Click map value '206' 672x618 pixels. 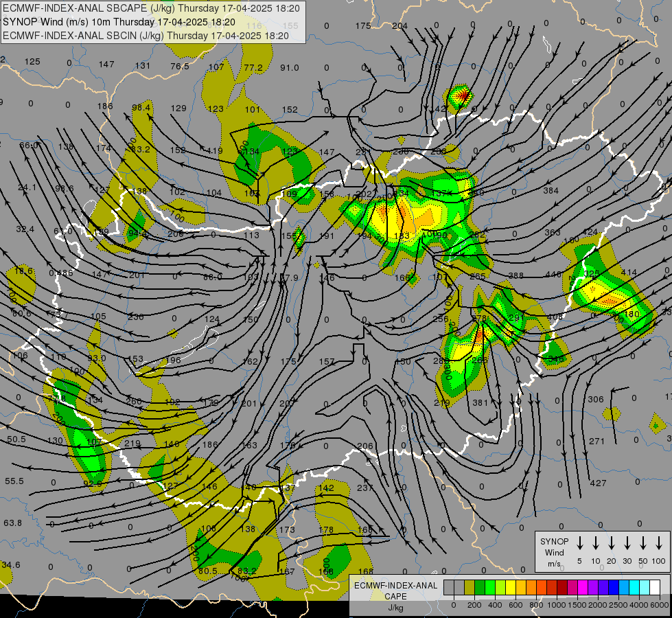(364, 446)
